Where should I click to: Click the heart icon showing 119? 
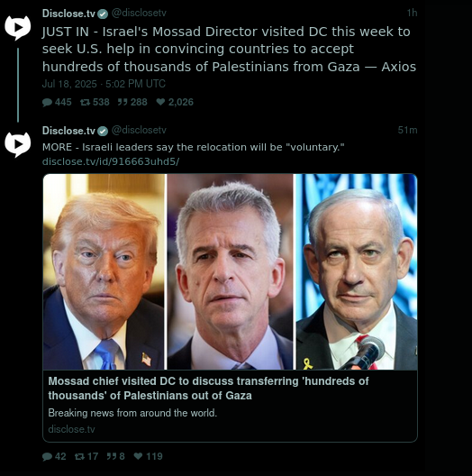pos(138,456)
